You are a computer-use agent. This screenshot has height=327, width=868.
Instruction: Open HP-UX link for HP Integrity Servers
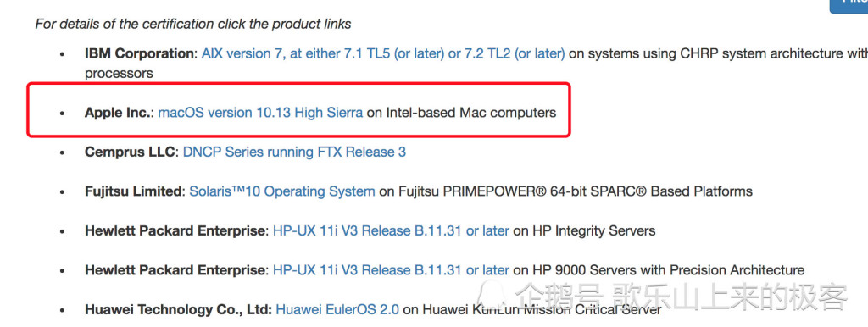point(391,230)
